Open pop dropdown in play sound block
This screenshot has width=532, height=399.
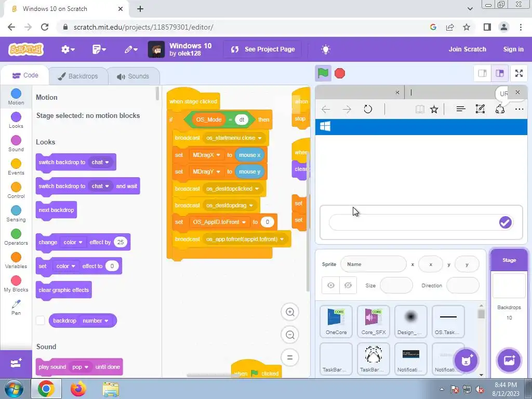click(x=80, y=367)
